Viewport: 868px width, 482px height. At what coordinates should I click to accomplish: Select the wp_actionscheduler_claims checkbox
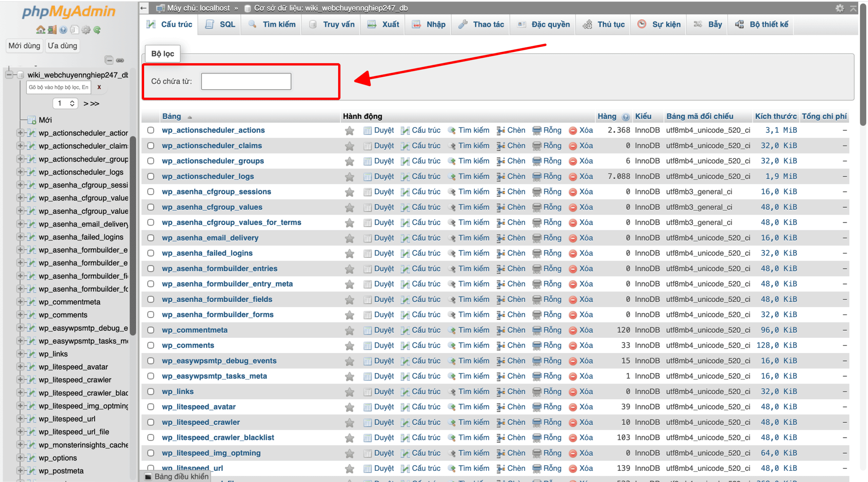tap(151, 146)
